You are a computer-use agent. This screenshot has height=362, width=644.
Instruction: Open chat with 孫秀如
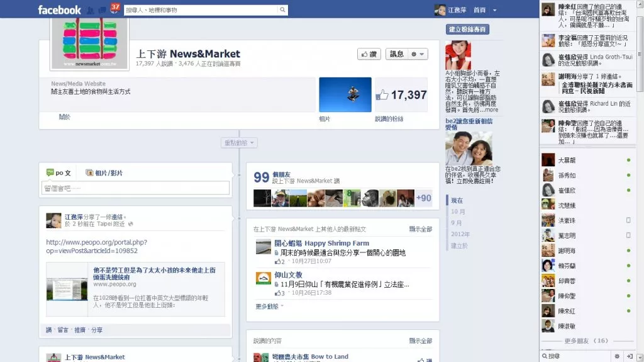(587, 175)
